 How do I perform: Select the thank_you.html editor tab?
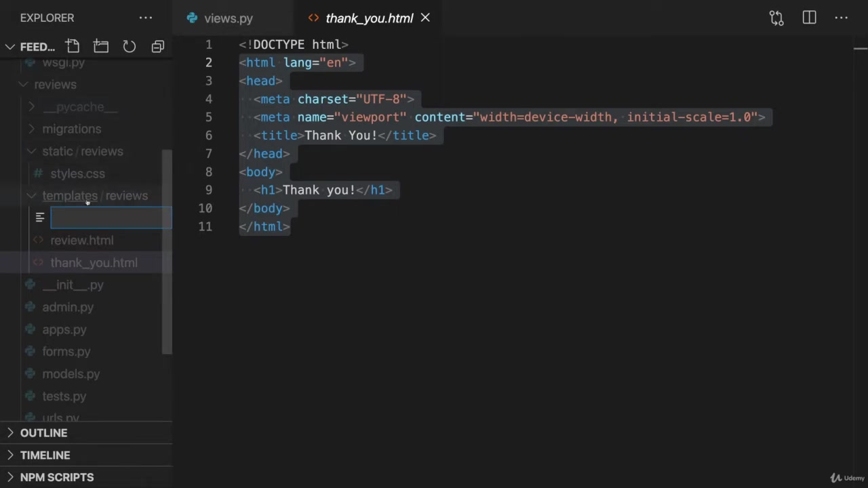[x=368, y=18]
